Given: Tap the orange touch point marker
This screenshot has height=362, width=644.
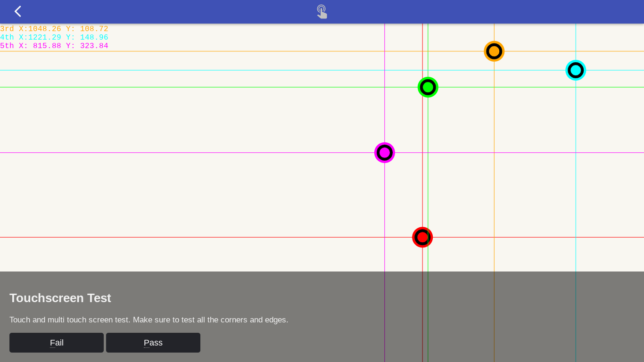Looking at the screenshot, I should point(494,51).
